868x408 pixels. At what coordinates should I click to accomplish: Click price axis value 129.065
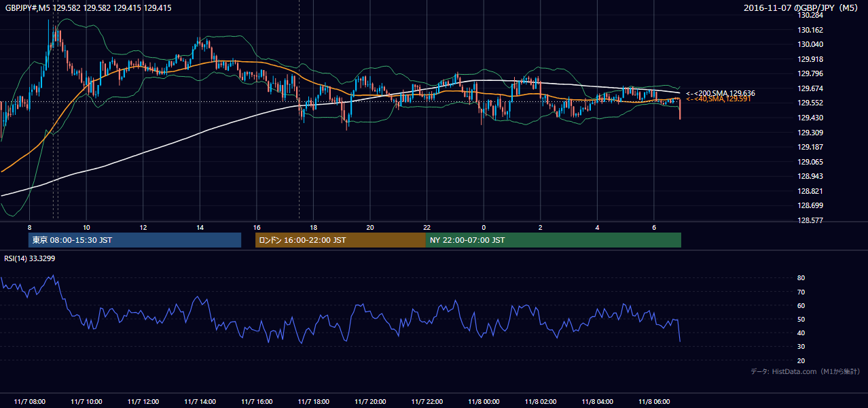tap(810, 162)
